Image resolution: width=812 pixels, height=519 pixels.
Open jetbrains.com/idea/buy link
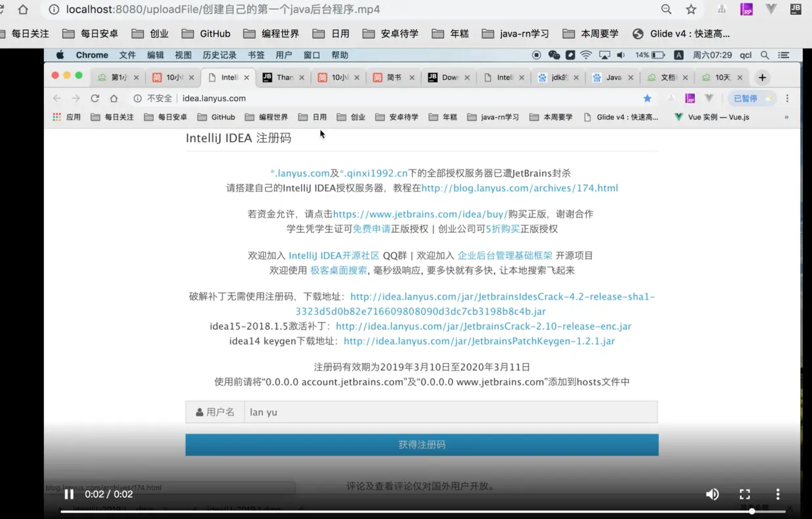(x=420, y=214)
